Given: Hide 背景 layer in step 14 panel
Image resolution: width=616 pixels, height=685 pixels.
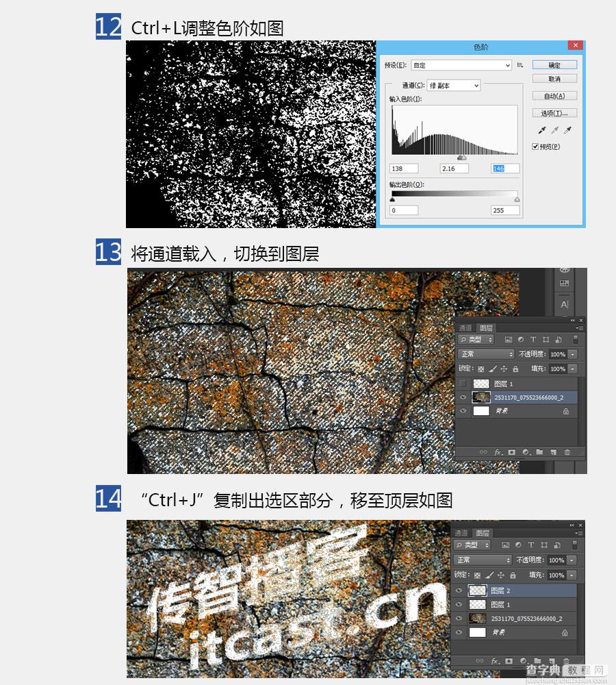Looking at the screenshot, I should click(459, 632).
